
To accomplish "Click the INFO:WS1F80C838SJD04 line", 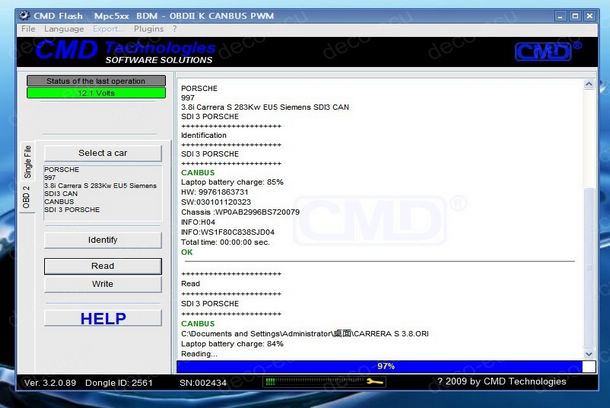I will [228, 232].
